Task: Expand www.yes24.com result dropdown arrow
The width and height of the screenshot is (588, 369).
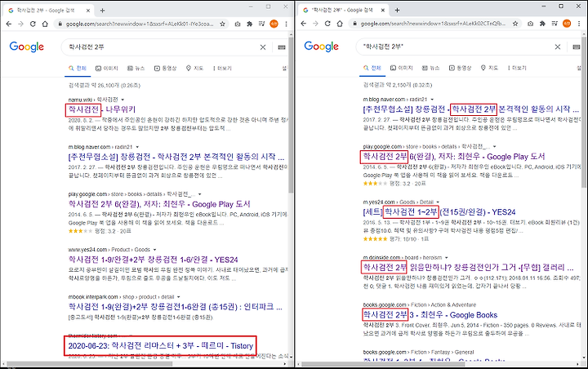Action: click(x=154, y=250)
